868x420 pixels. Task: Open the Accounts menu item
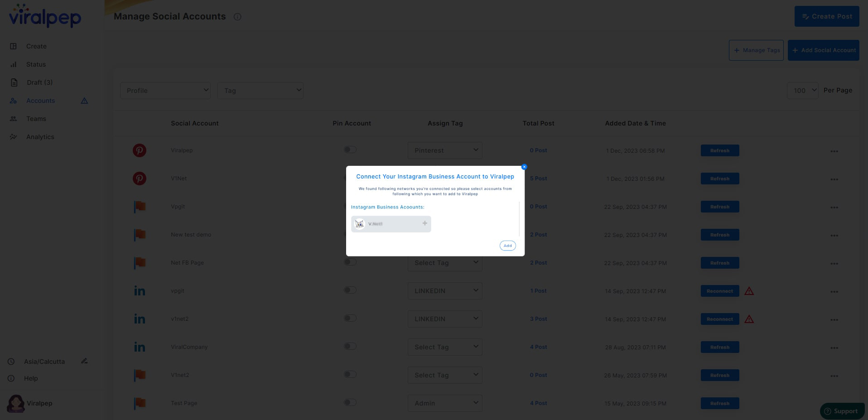(40, 101)
